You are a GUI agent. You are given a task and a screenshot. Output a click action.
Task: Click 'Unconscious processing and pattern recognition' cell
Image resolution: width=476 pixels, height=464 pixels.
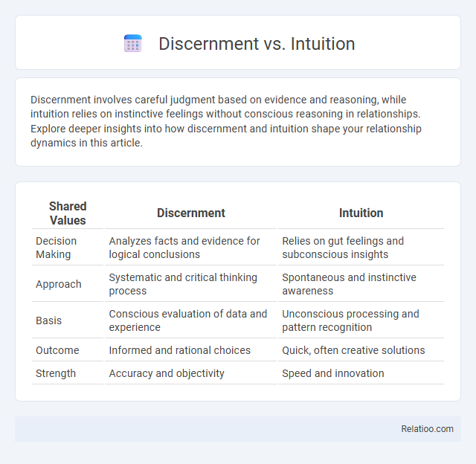(350, 320)
